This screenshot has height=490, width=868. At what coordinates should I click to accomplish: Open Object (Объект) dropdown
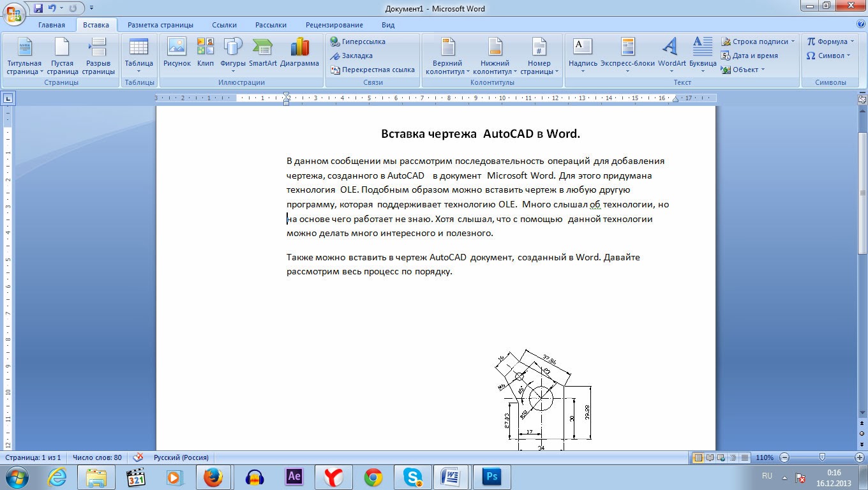(x=744, y=70)
